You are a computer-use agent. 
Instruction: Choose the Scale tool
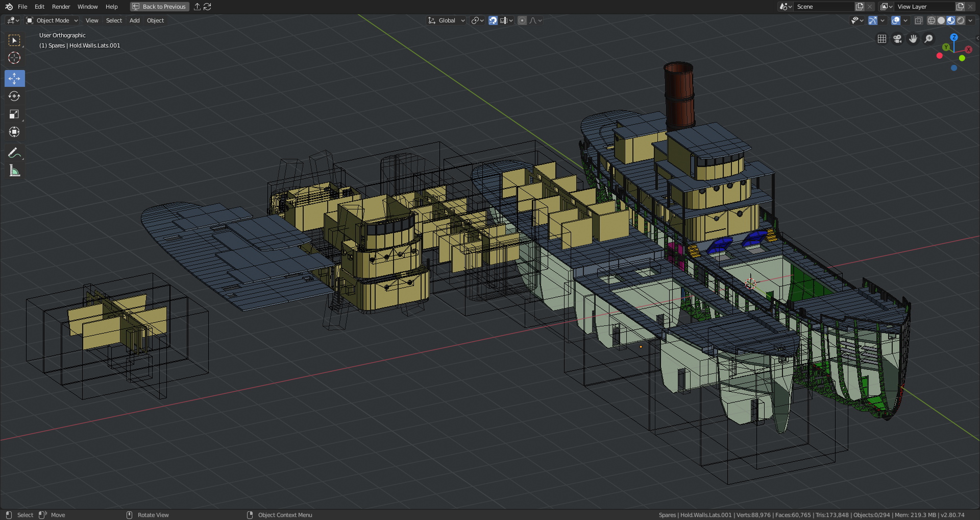[x=14, y=114]
